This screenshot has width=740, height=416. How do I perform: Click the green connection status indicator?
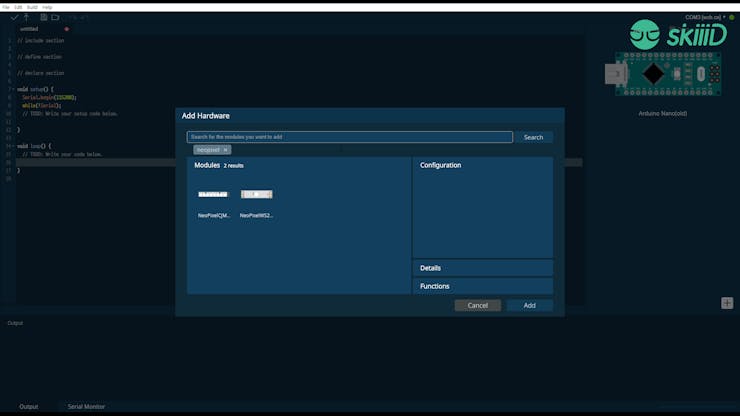[x=732, y=17]
